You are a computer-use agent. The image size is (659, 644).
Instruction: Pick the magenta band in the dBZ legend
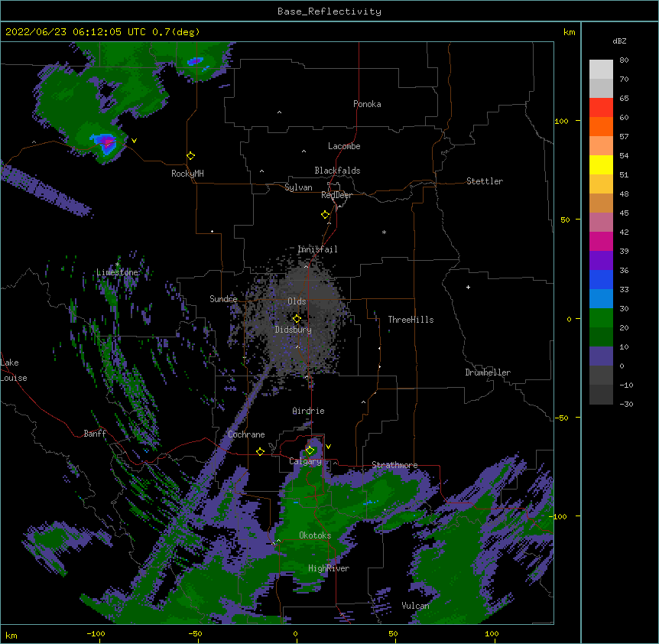tap(601, 241)
